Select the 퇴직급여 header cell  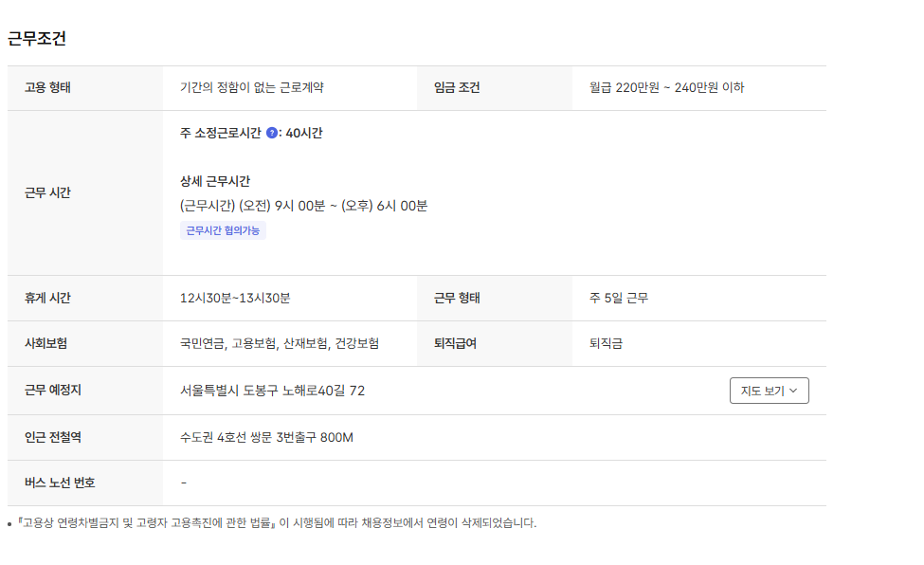[x=455, y=344]
